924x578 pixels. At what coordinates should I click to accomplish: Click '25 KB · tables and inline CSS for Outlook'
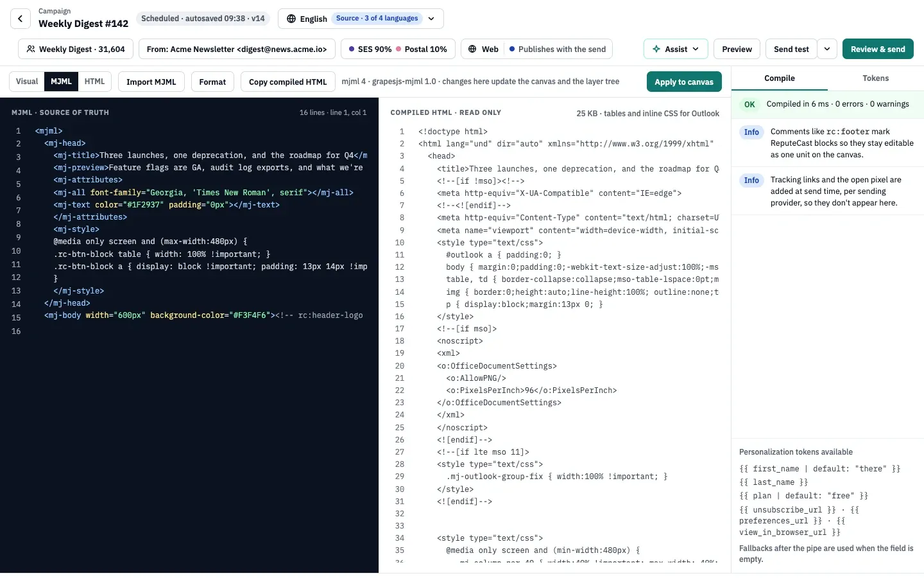(x=648, y=114)
